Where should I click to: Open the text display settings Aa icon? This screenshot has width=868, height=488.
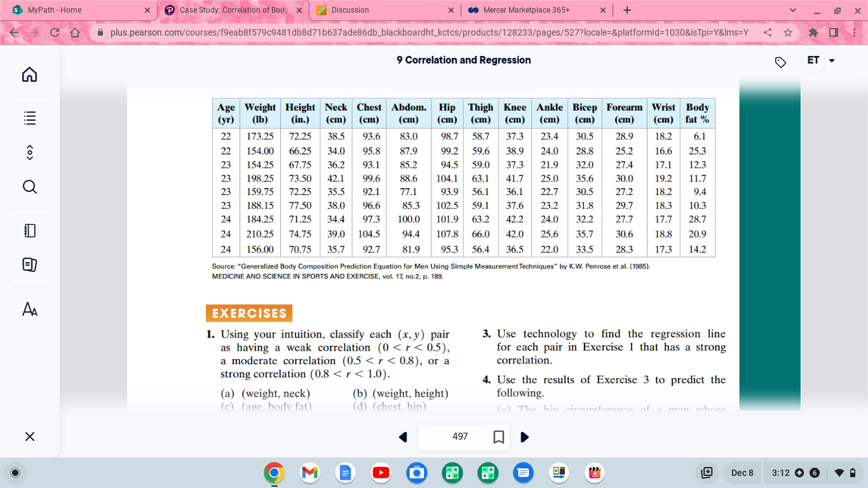(x=29, y=309)
